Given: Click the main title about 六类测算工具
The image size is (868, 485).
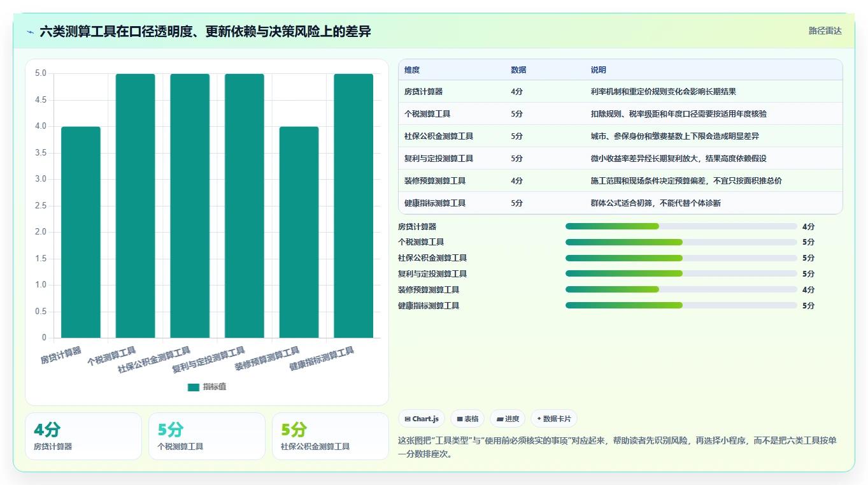Looking at the screenshot, I should coord(205,31).
